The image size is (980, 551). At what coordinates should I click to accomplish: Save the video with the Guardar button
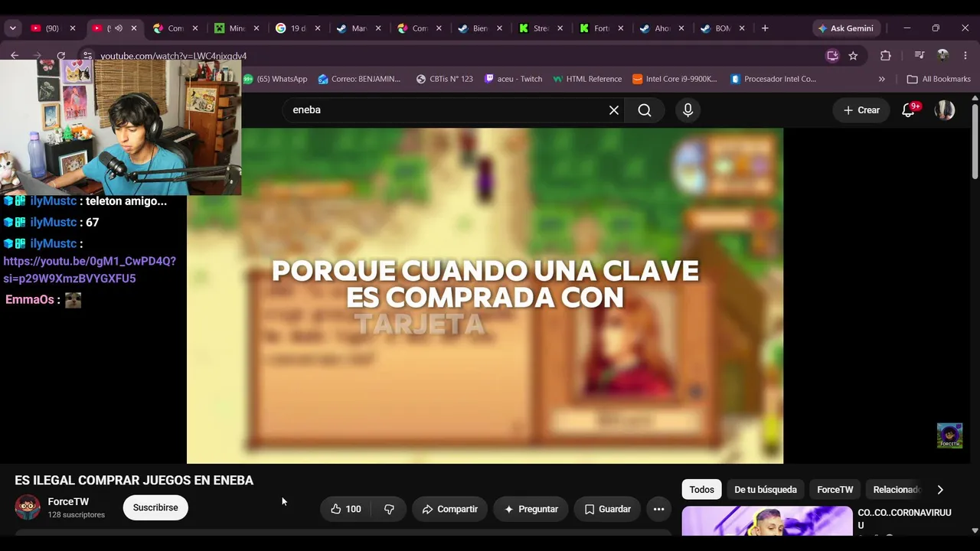tap(607, 509)
